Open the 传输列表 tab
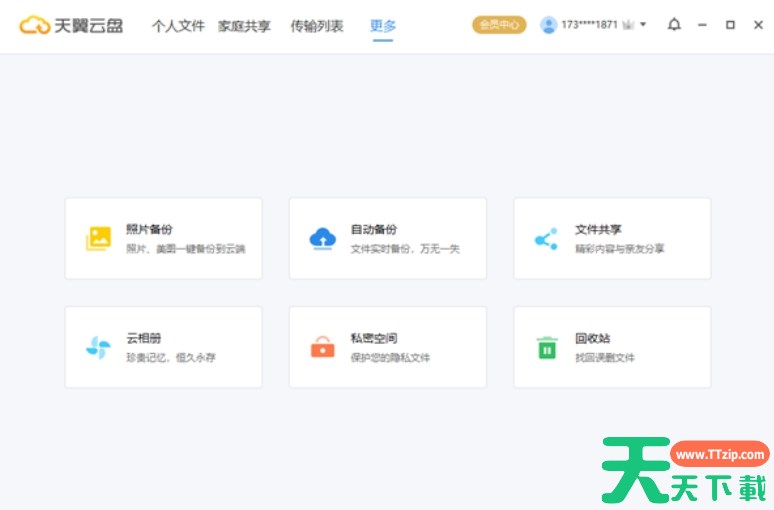 pyautogui.click(x=317, y=26)
